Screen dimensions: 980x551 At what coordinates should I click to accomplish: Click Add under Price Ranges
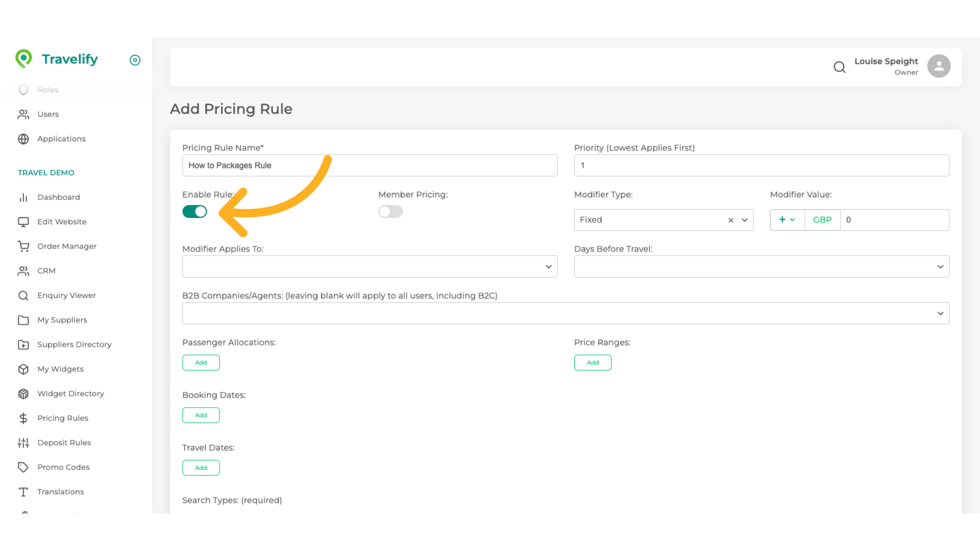click(592, 363)
